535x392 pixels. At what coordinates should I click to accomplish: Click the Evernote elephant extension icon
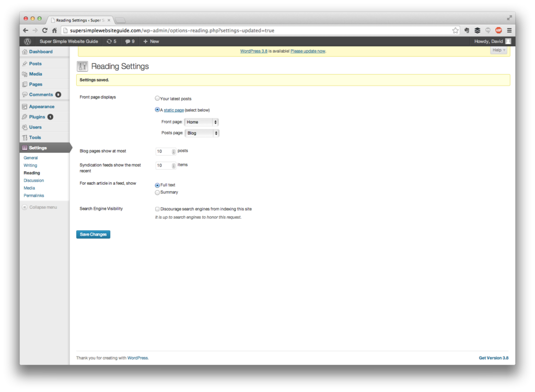(467, 30)
